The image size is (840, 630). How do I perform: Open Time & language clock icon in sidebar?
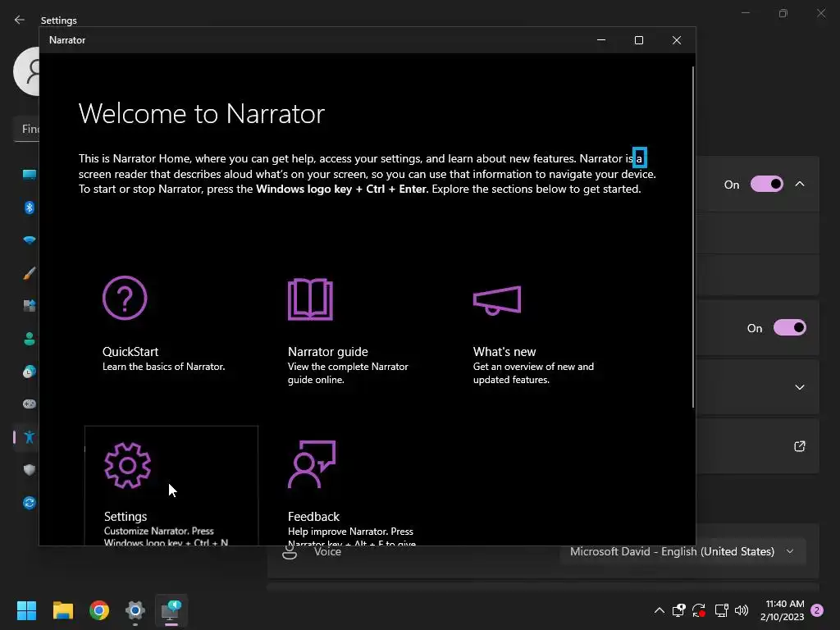29,372
